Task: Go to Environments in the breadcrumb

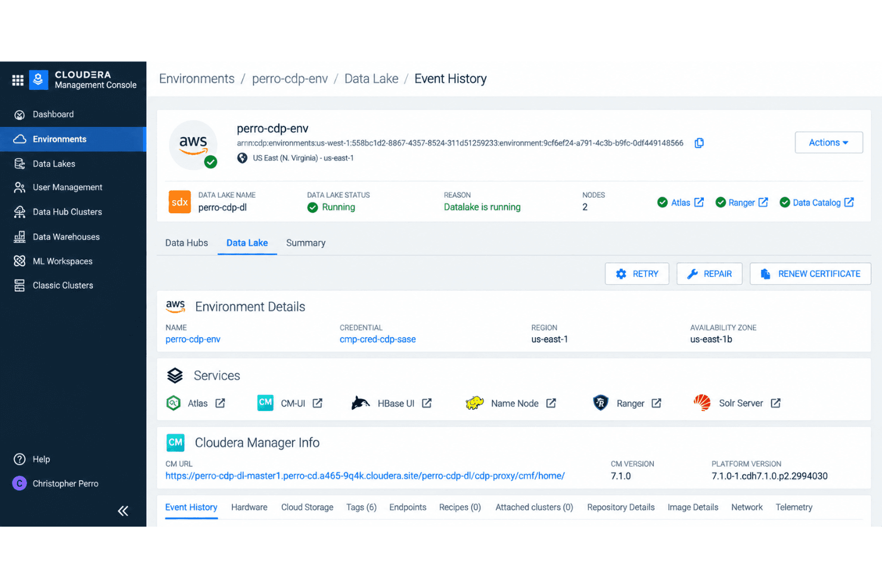Action: pos(197,79)
